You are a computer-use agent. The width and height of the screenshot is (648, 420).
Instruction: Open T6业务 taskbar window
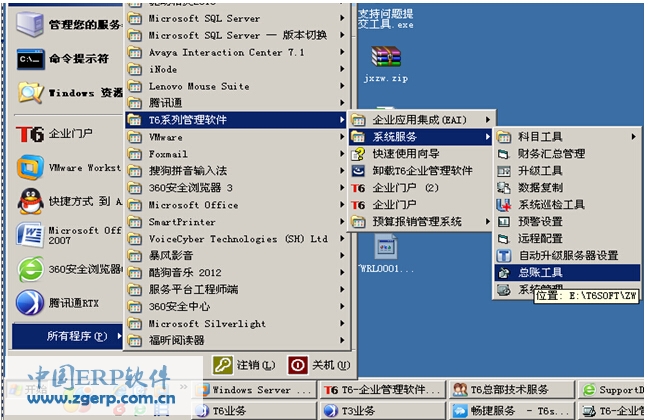coord(255,410)
